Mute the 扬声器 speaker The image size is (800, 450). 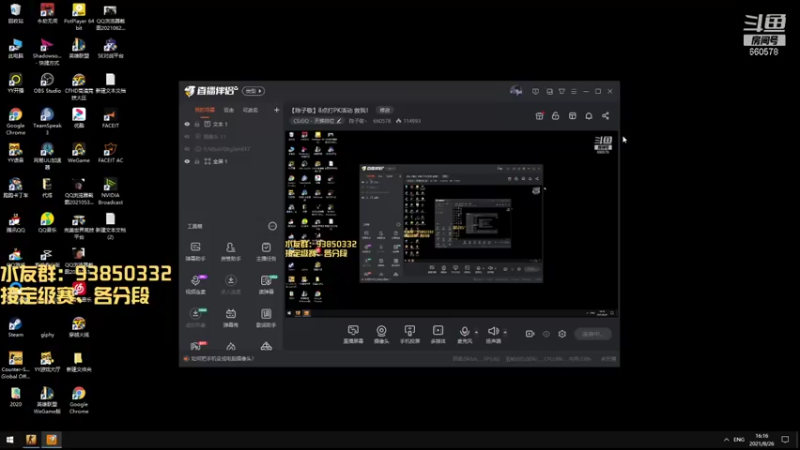[x=493, y=334]
